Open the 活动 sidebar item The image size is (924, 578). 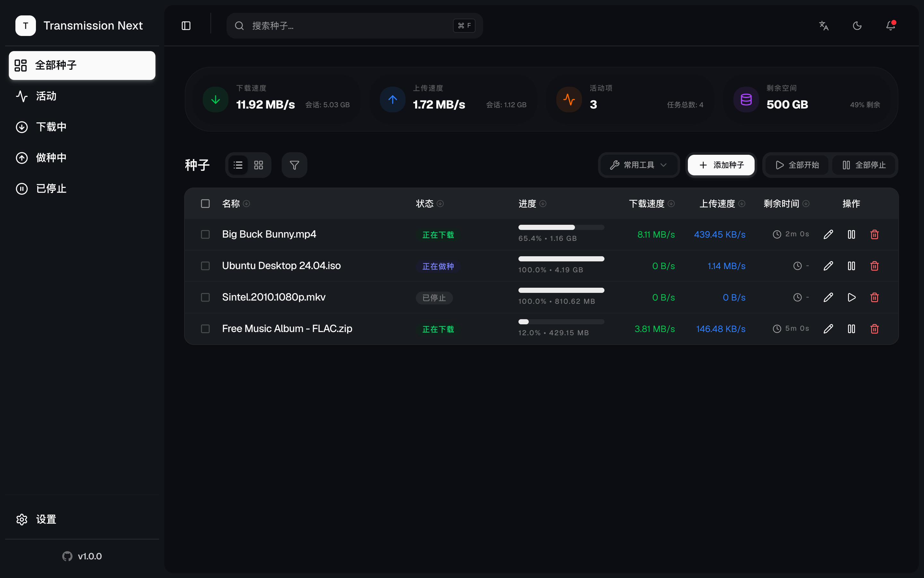point(82,96)
